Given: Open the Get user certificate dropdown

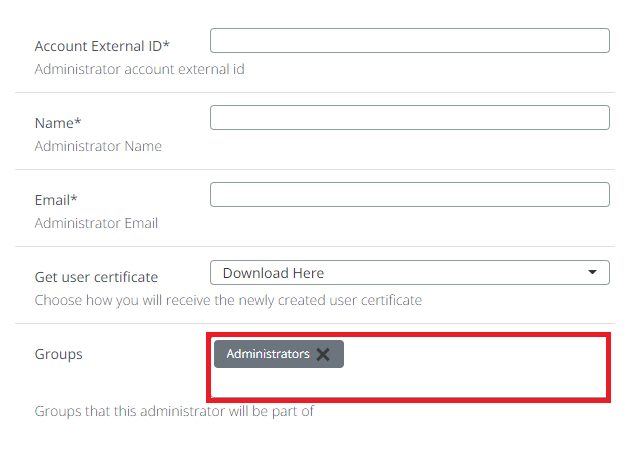Looking at the screenshot, I should (x=409, y=272).
